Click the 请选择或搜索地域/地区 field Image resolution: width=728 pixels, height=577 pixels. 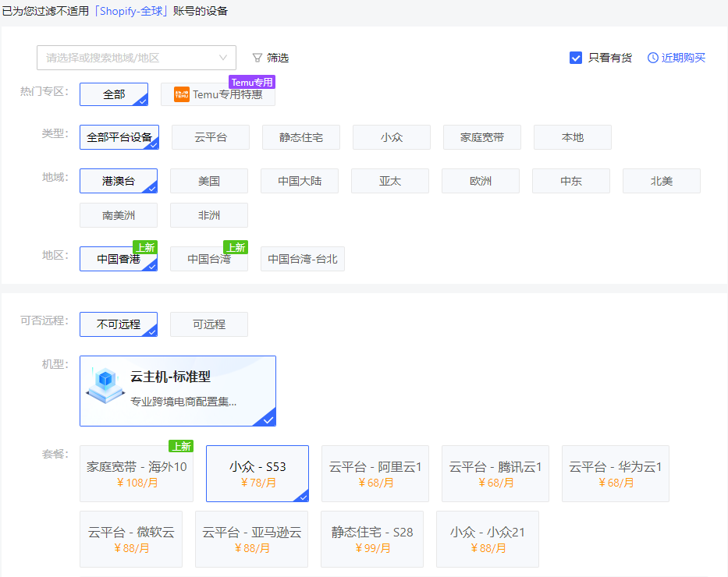pos(137,58)
